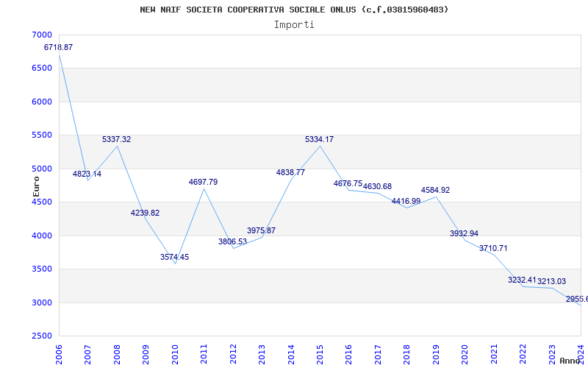Click the 2500 y-axis tick label

43,336
